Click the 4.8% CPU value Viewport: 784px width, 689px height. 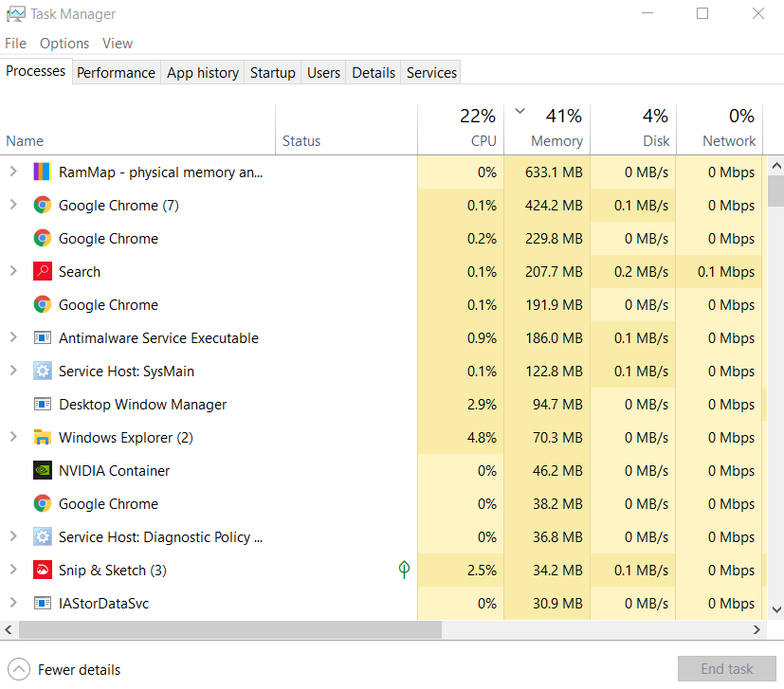[x=482, y=438]
